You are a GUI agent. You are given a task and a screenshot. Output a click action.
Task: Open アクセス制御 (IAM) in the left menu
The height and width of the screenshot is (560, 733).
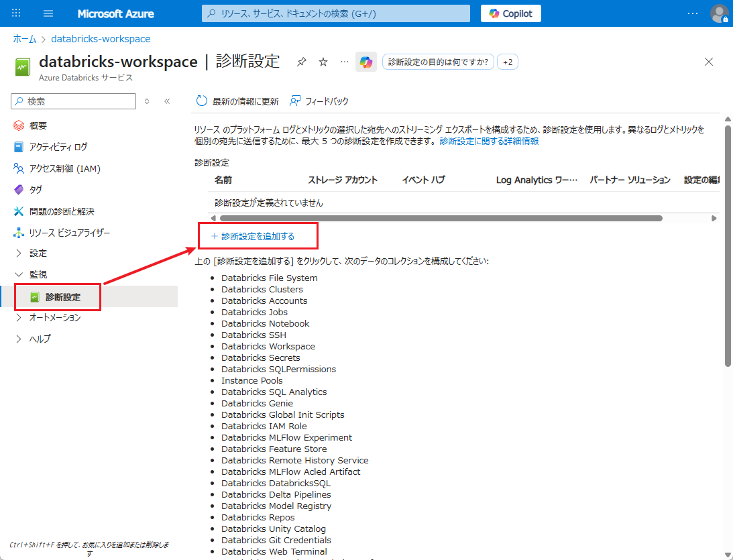point(64,168)
